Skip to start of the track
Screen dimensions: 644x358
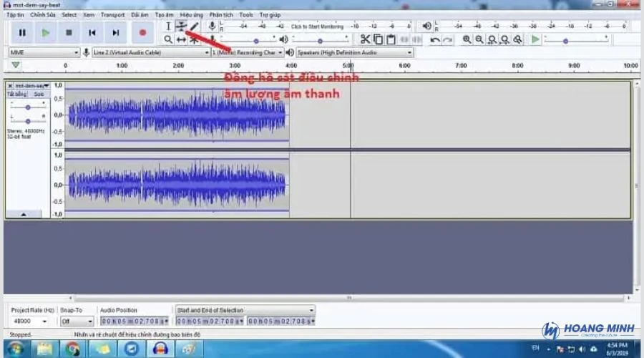92,32
